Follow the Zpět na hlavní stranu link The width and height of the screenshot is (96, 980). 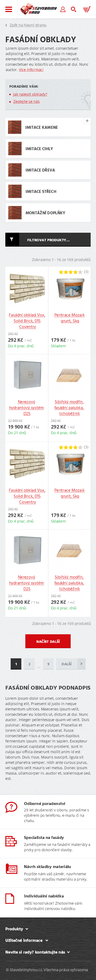(x=28, y=25)
